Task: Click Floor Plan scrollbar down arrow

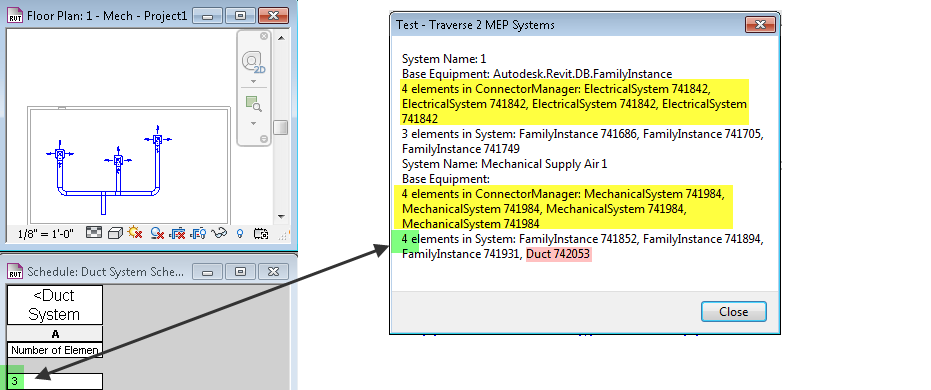Action: 280,218
